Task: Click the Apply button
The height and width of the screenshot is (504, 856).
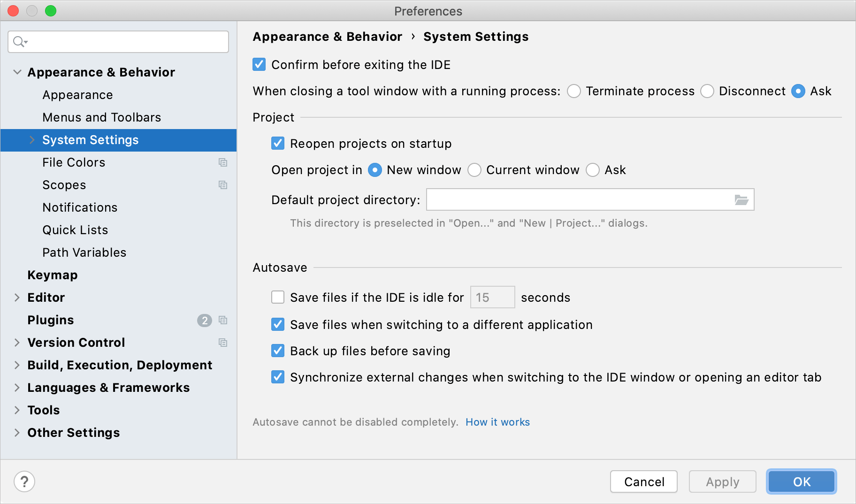Action: click(723, 482)
